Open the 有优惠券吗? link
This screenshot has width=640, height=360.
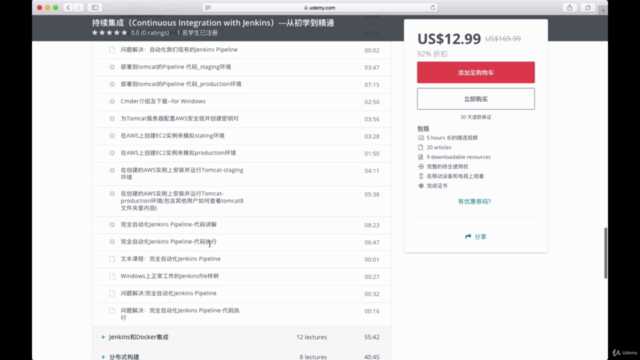tap(474, 201)
